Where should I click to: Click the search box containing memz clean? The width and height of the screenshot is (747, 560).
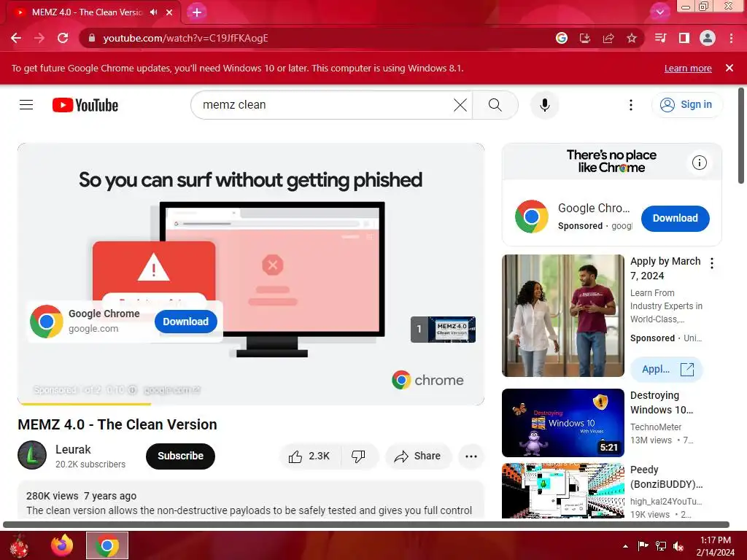[324, 105]
